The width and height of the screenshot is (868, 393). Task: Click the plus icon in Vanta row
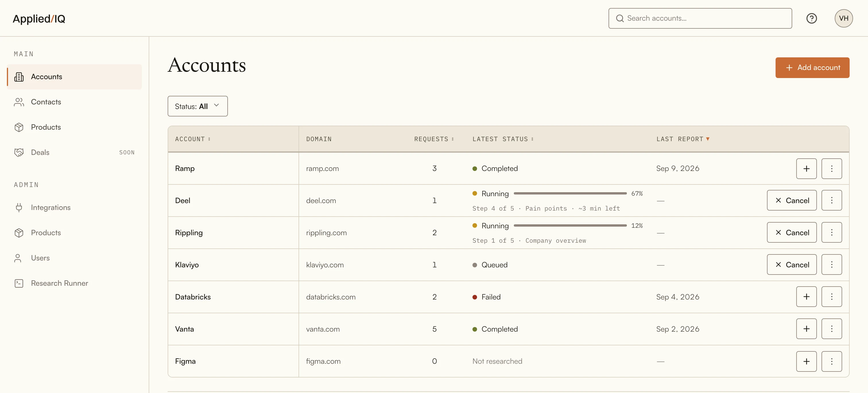(806, 329)
